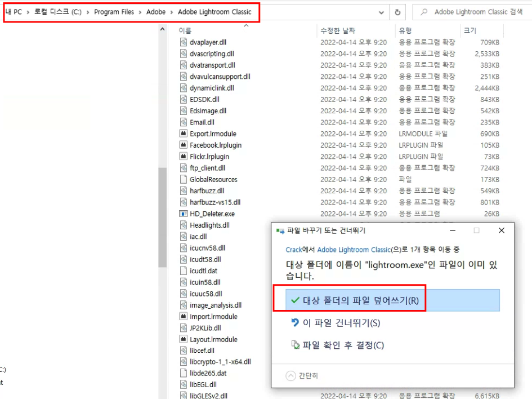Collapse dialog details with 간단히 toggle

click(x=302, y=375)
